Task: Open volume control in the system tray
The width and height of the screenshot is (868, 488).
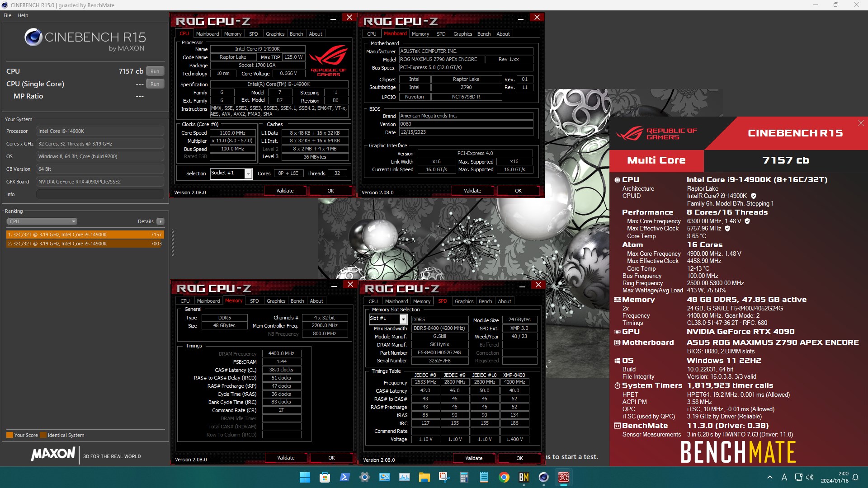Action: (809, 477)
